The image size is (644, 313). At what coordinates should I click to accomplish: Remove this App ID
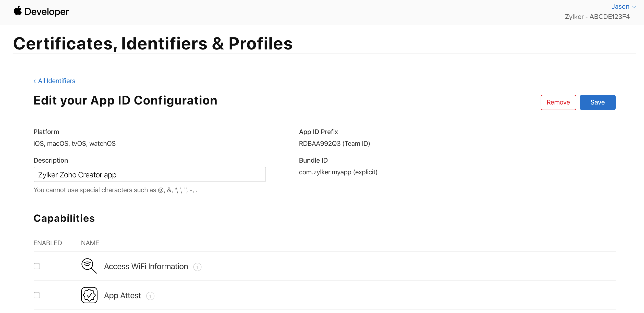[558, 102]
